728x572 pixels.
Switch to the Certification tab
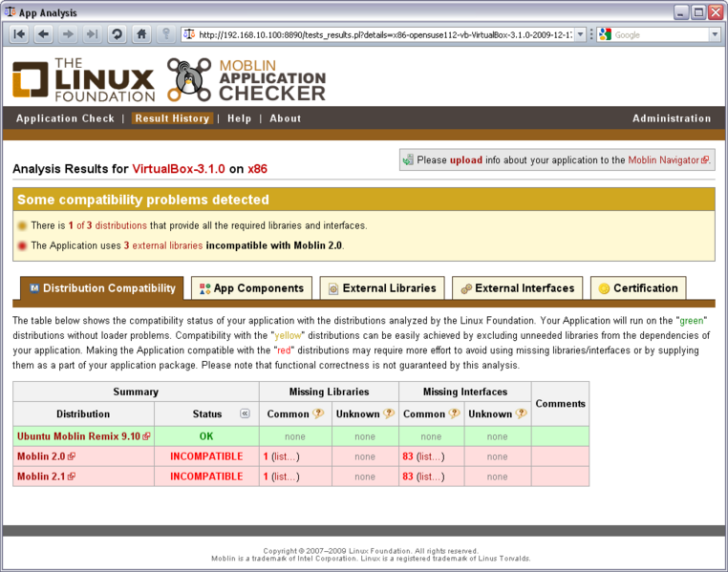pyautogui.click(x=638, y=288)
